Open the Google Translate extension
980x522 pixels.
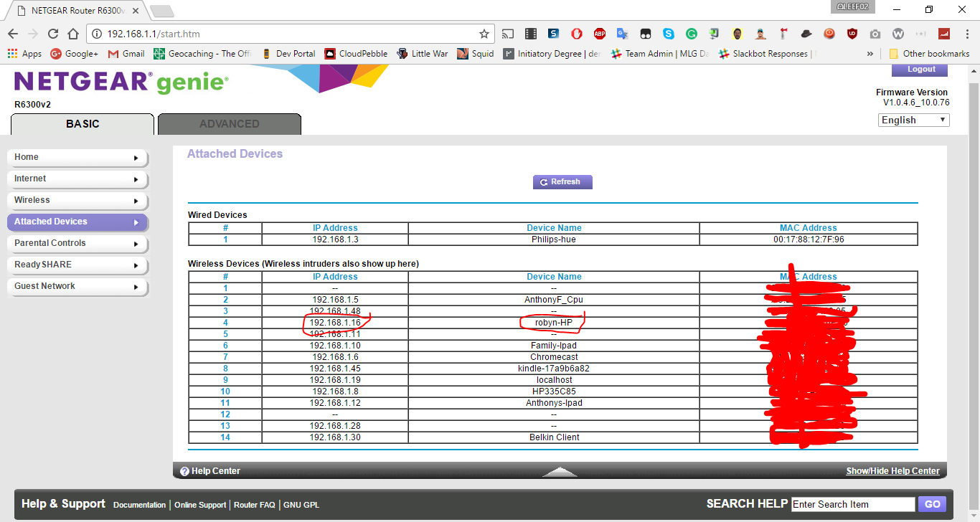[623, 34]
